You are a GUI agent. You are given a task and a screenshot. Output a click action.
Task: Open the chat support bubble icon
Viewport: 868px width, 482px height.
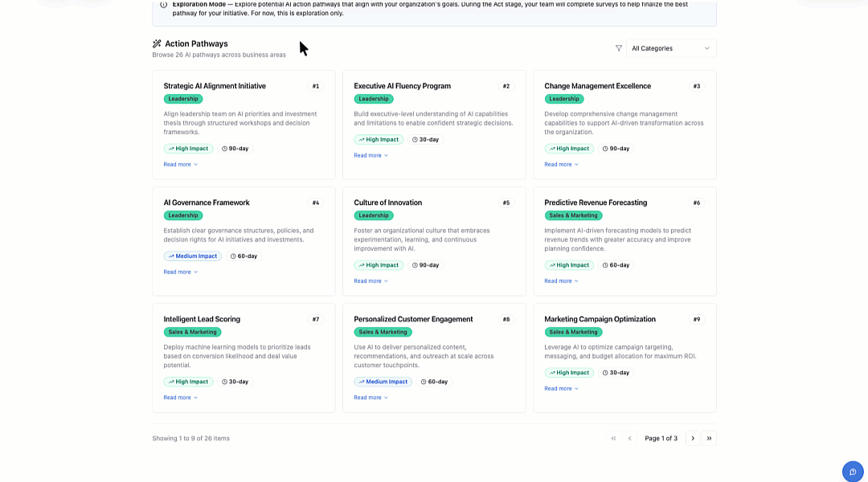pyautogui.click(x=853, y=472)
